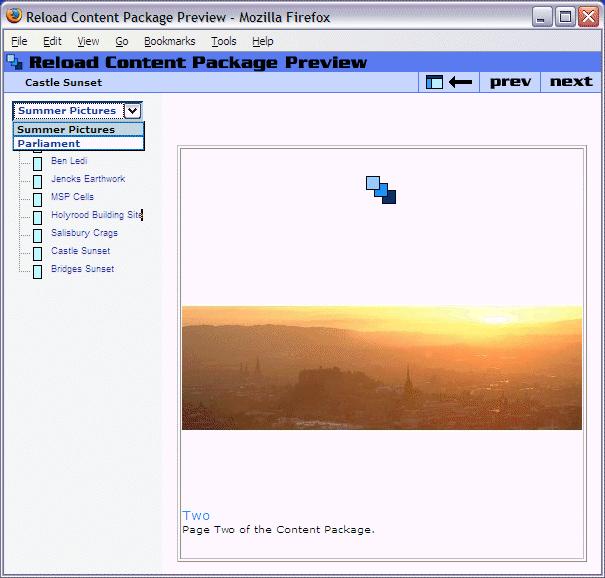605x578 pixels.
Task: Click the Firefox logo in title bar
Action: click(x=14, y=16)
